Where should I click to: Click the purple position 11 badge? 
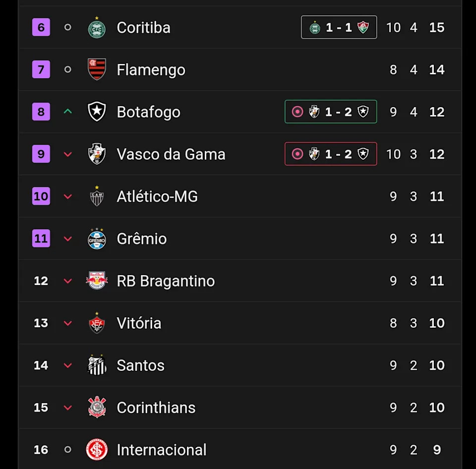point(41,238)
